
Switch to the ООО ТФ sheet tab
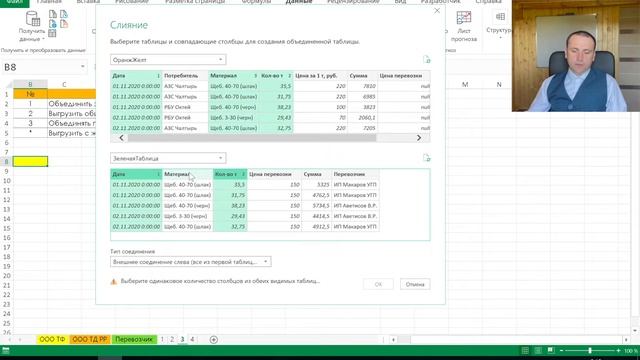[x=52, y=339]
